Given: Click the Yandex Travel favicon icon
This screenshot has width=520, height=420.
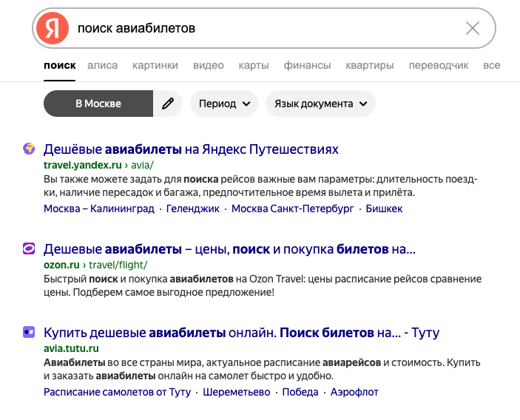Looking at the screenshot, I should pos(30,149).
